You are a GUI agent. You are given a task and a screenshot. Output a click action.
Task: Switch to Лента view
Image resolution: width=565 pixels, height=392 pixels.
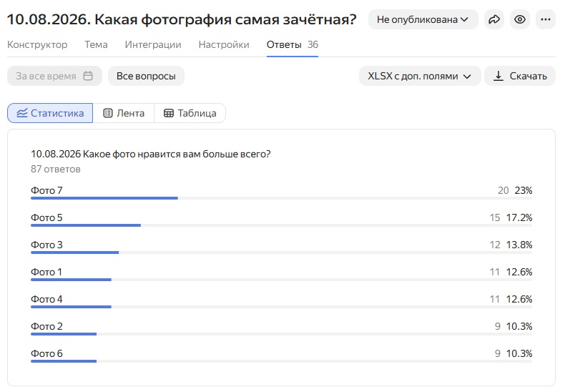tap(124, 113)
